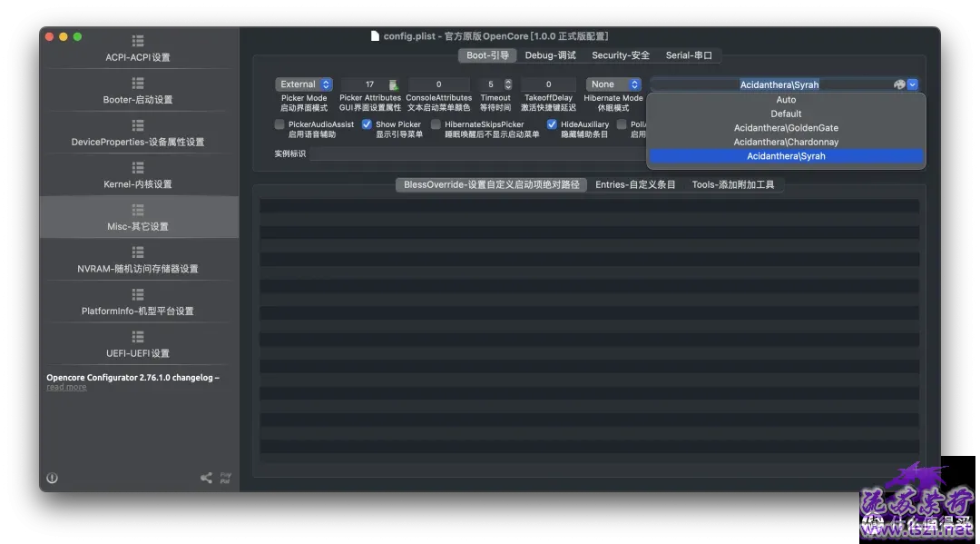
Task: Uncheck the Show Picker checkbox
Action: (x=367, y=124)
